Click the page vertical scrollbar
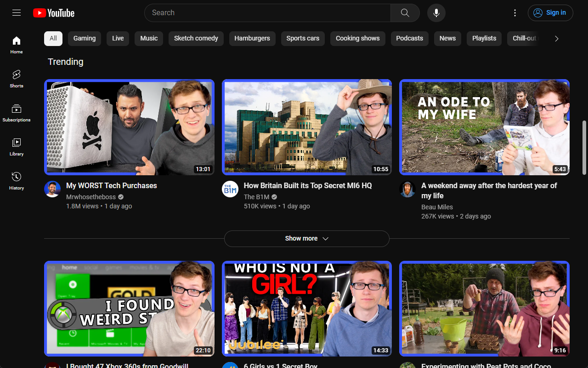588x368 pixels. (x=584, y=148)
